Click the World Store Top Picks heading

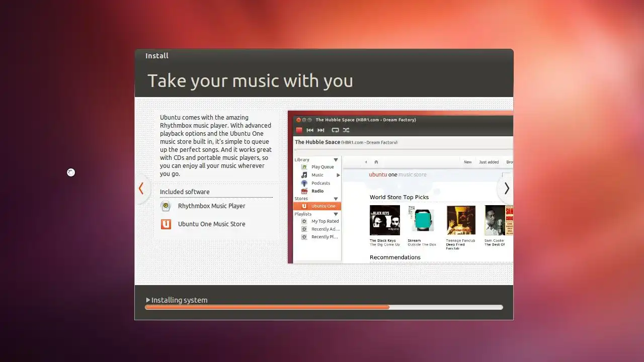point(399,198)
